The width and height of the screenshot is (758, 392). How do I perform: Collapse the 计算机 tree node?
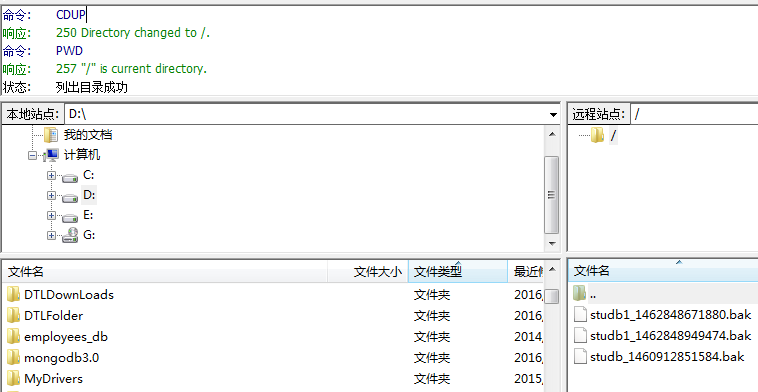click(32, 156)
